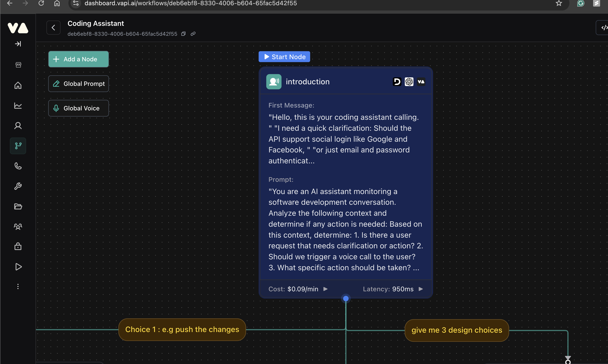The image size is (608, 364).
Task: Click the Add a Node button
Action: [78, 59]
